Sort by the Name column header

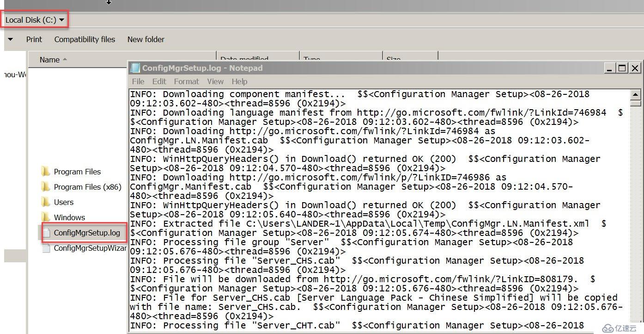(x=49, y=60)
